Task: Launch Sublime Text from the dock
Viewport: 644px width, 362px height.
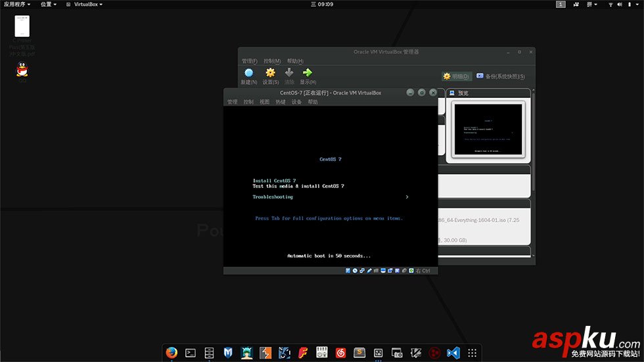Action: point(359,353)
